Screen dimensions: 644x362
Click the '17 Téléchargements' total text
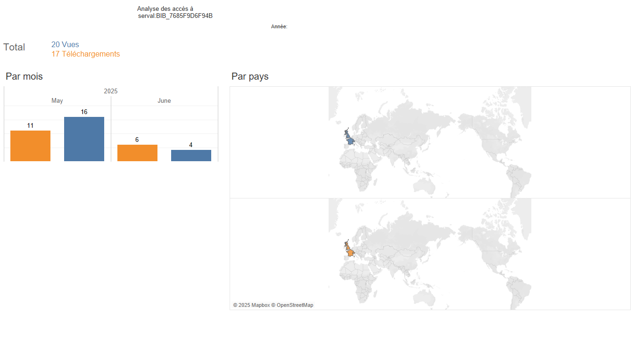coord(85,54)
